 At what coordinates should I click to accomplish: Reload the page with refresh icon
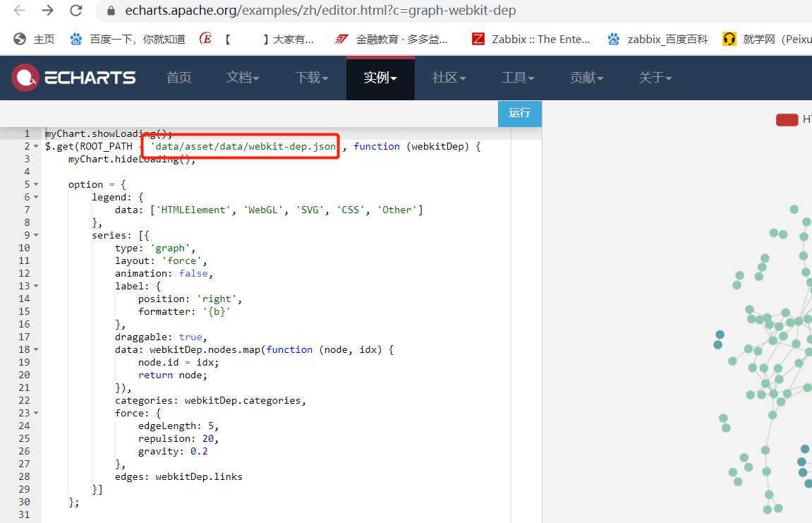[76, 11]
